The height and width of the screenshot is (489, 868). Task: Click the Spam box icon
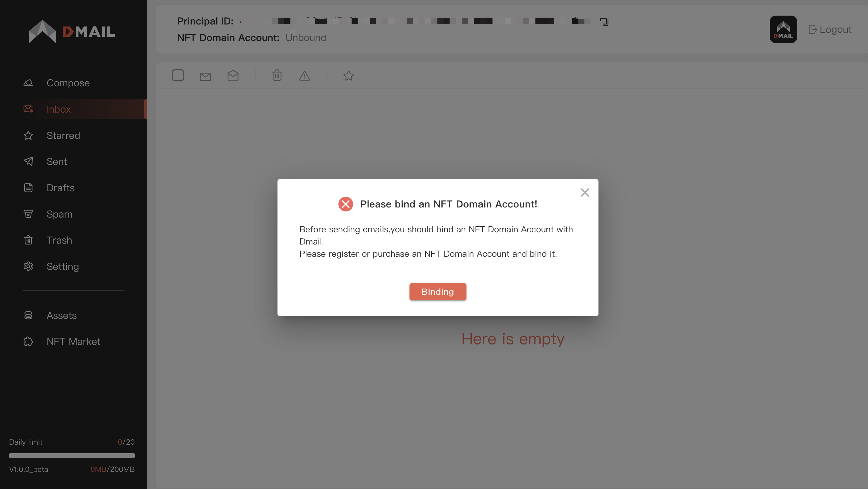click(x=28, y=214)
